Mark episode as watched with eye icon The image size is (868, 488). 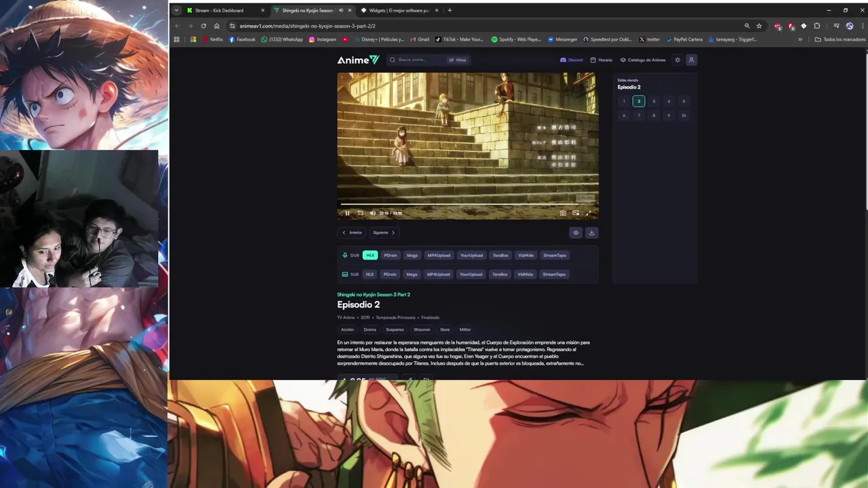(x=576, y=232)
